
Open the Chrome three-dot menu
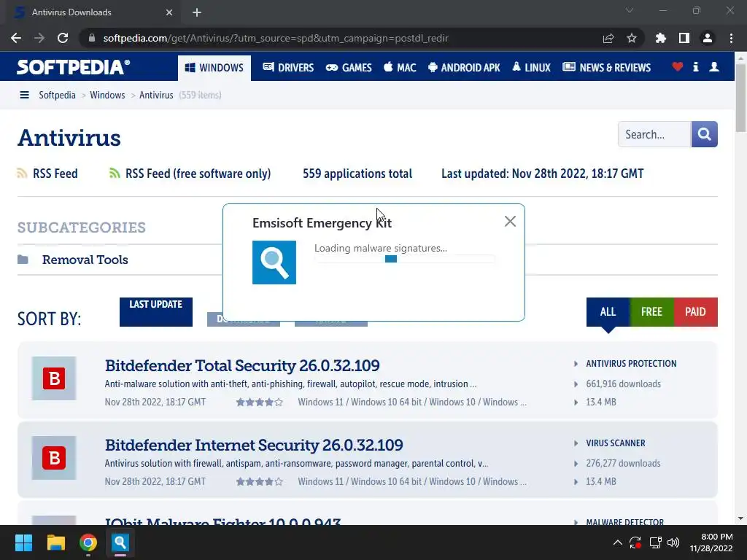(731, 38)
